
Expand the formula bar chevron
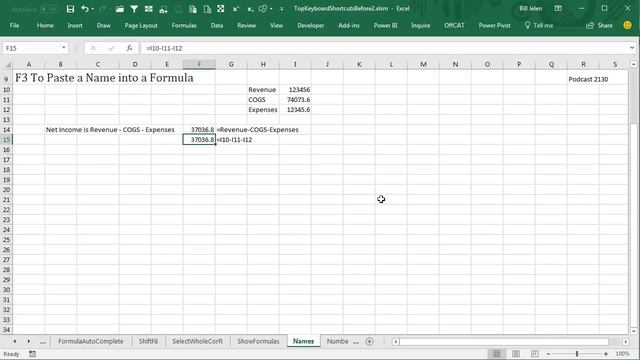click(x=632, y=48)
